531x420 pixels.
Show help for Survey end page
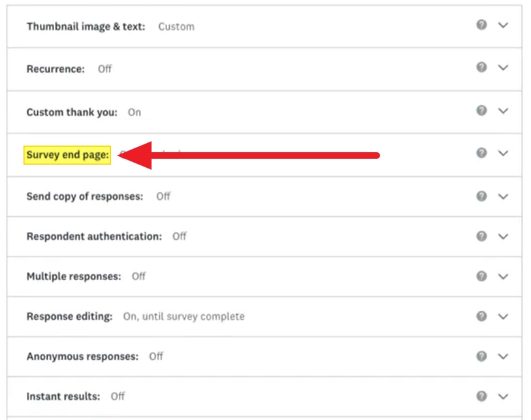(x=481, y=153)
